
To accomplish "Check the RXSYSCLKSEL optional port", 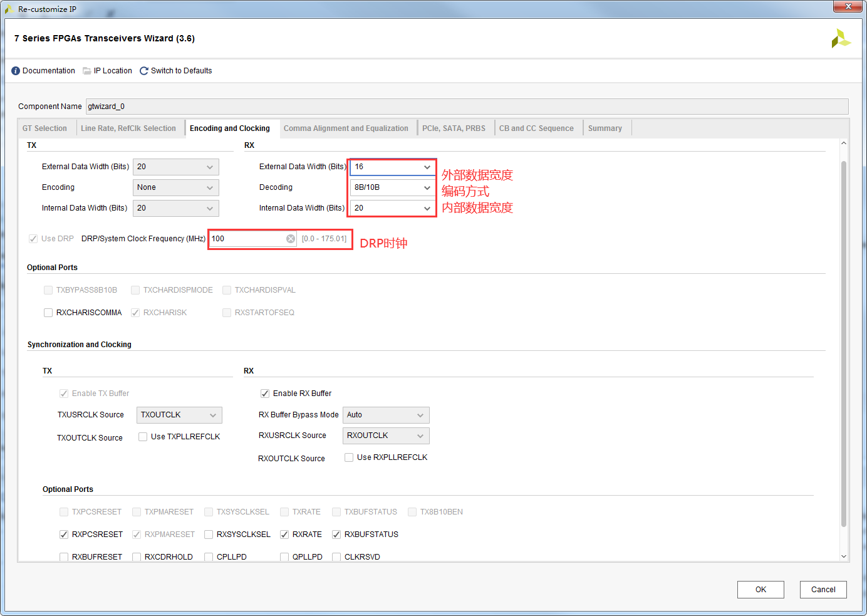I will pyautogui.click(x=209, y=535).
